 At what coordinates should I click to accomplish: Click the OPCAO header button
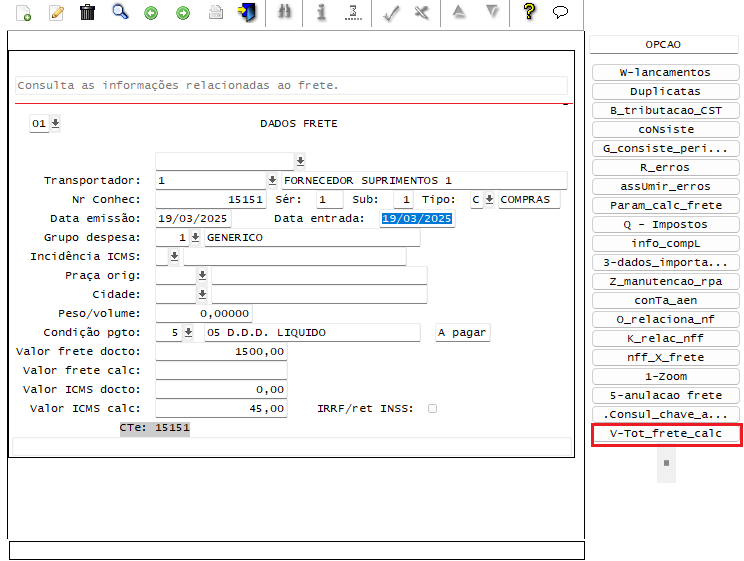coord(663,45)
